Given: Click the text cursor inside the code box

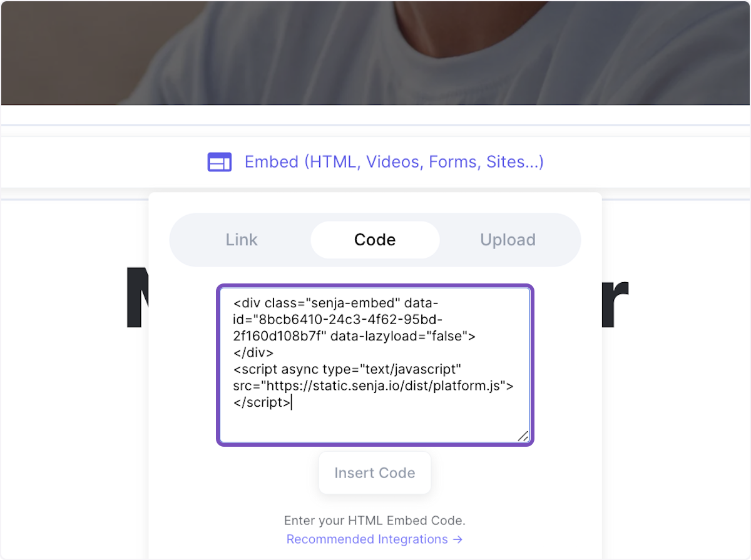Looking at the screenshot, I should pos(292,402).
